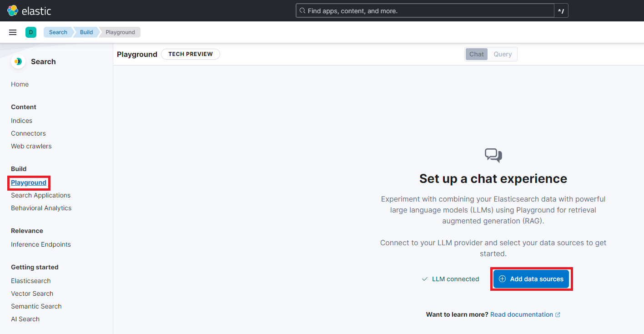Screen dimensions: 644x334
Task: Open Connectors in the sidebar
Action: (28, 133)
